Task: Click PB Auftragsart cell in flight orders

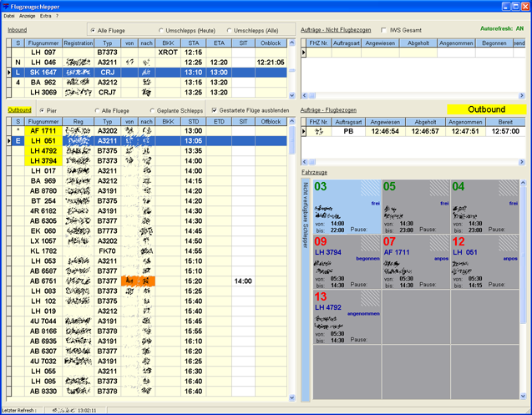Action: [x=348, y=131]
